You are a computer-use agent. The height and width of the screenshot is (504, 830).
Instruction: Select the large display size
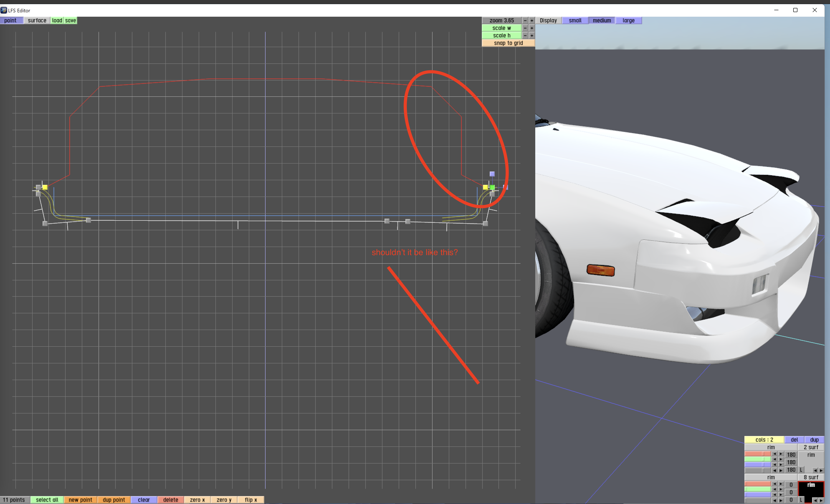point(628,20)
